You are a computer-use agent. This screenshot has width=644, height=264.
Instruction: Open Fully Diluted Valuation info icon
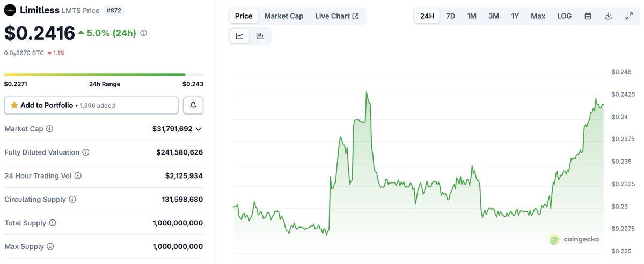[86, 152]
